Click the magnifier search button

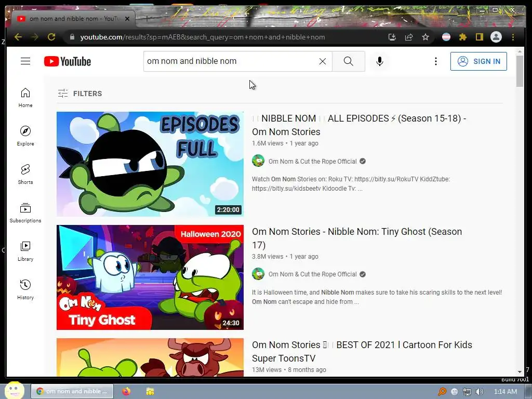(349, 61)
